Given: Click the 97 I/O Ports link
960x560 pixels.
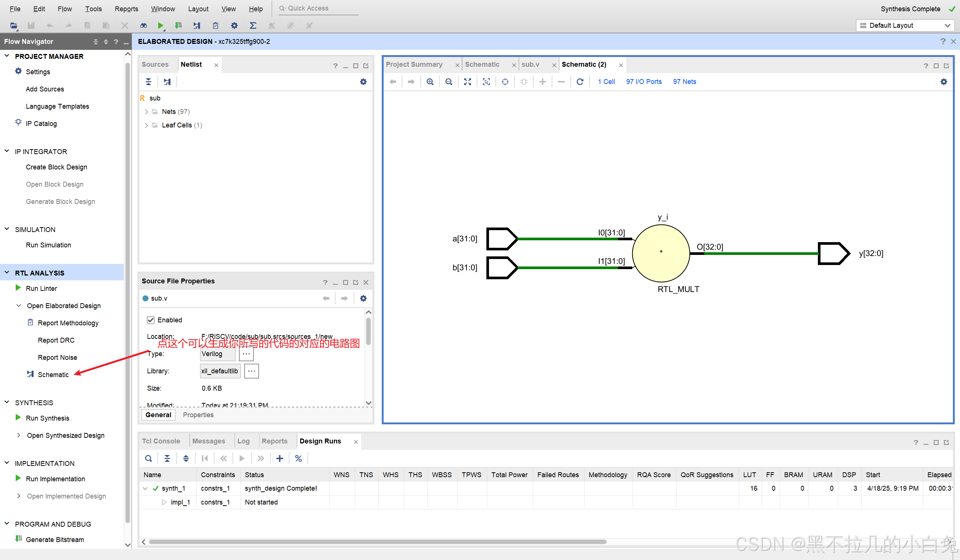Looking at the screenshot, I should point(643,81).
